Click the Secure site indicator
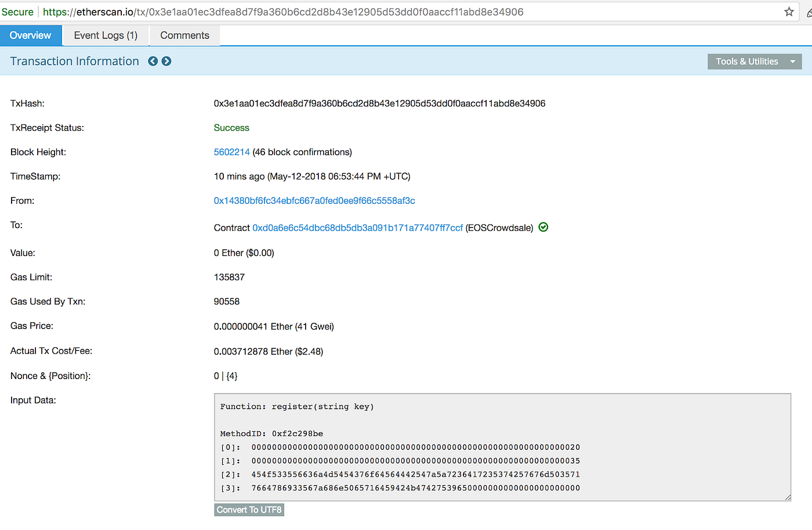812x530 pixels. coord(17,12)
